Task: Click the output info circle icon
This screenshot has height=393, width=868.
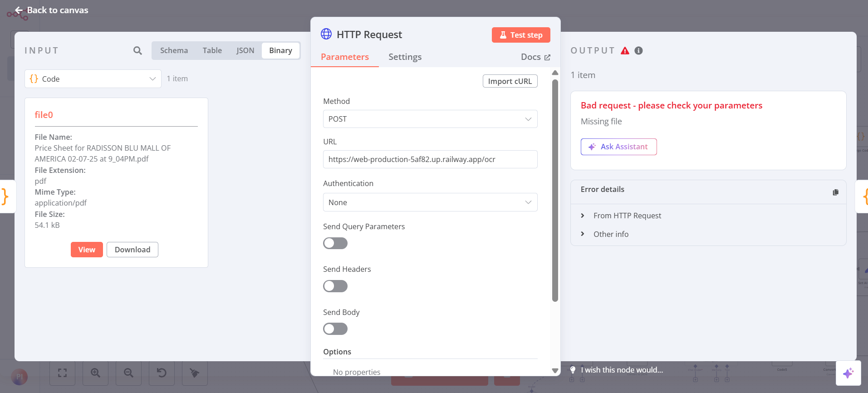Action: click(638, 50)
